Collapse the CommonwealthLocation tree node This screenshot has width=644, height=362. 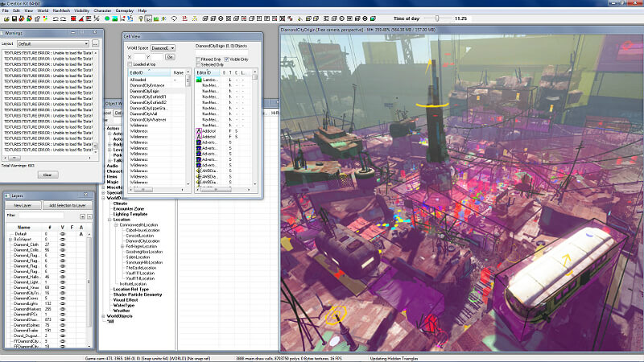pos(118,224)
